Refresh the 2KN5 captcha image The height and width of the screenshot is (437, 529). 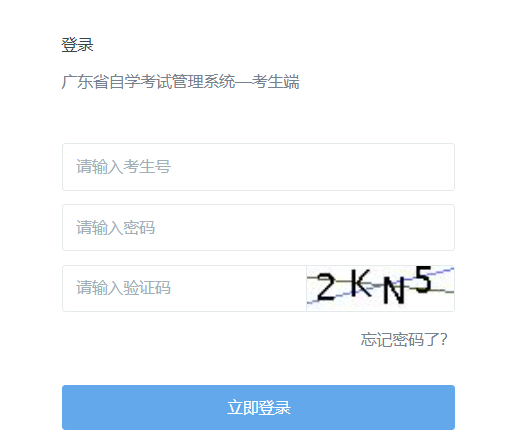point(380,288)
